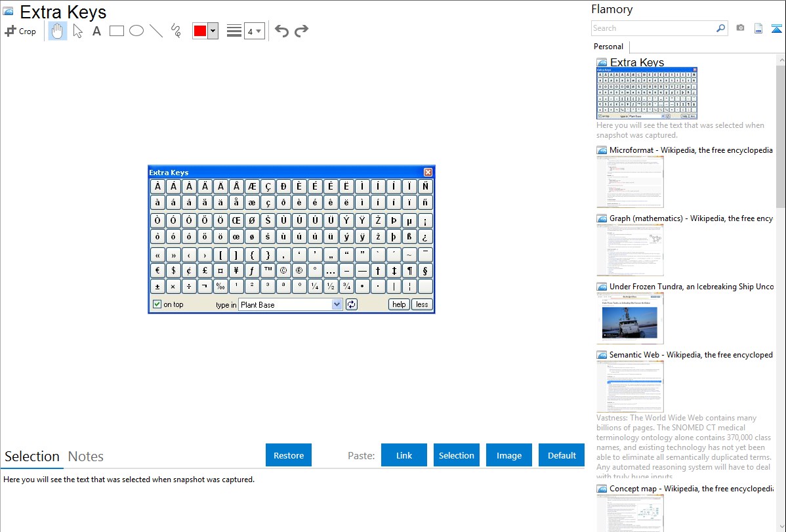786x532 pixels.
Task: Click the plus-minus ± key
Action: pos(157,286)
